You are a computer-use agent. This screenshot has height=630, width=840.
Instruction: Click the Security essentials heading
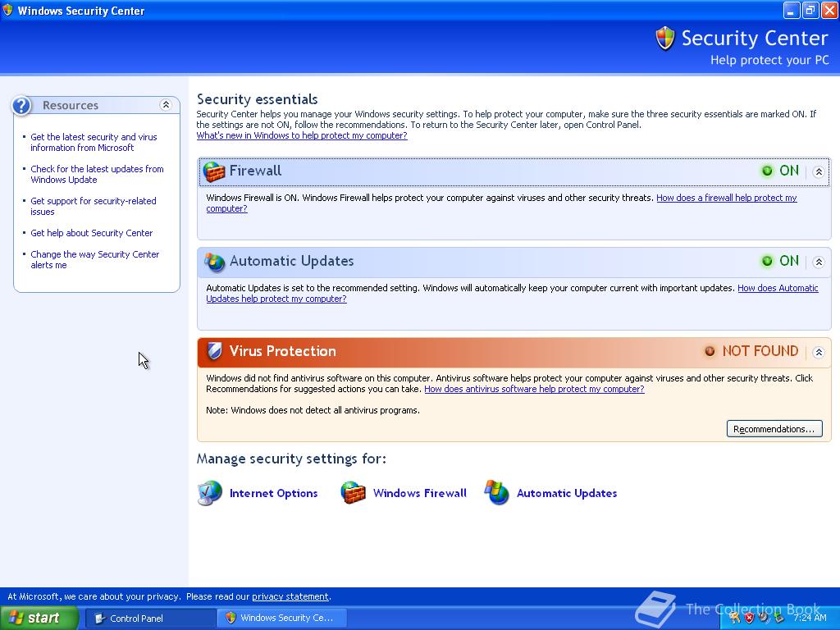pos(257,99)
